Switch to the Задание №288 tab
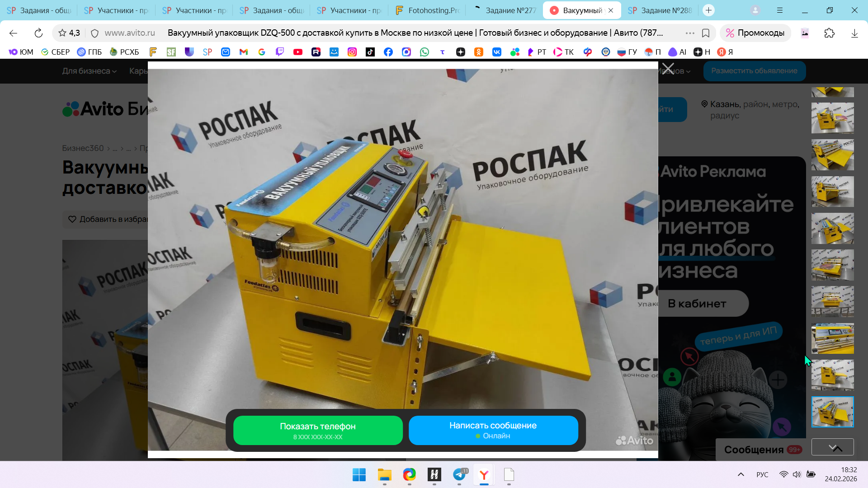 (660, 10)
